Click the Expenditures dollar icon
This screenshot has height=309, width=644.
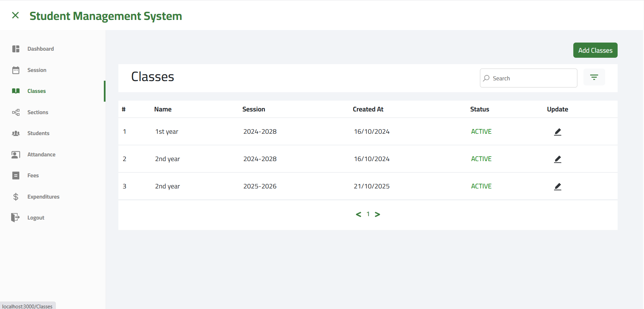(x=16, y=197)
